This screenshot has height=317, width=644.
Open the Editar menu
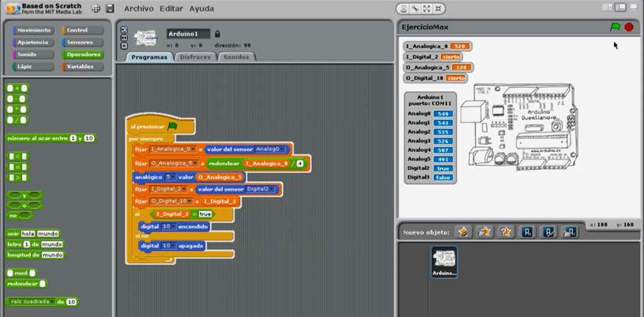[x=171, y=9]
